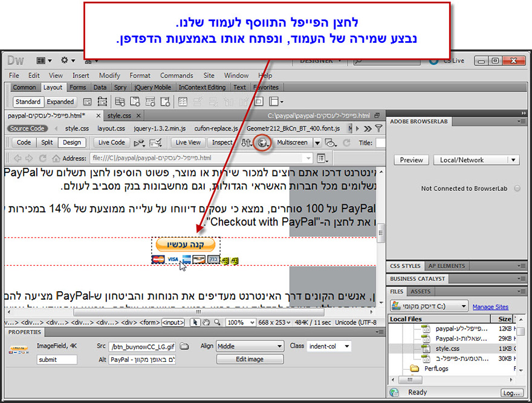532x403 pixels.
Task: Open the Multiscreen dropdown arrow
Action: click(317, 143)
